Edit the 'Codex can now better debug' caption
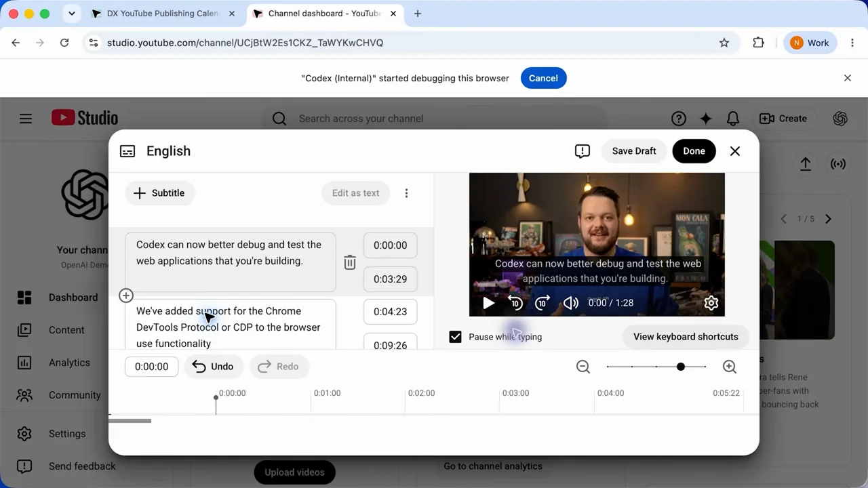This screenshot has width=868, height=488. point(231,262)
